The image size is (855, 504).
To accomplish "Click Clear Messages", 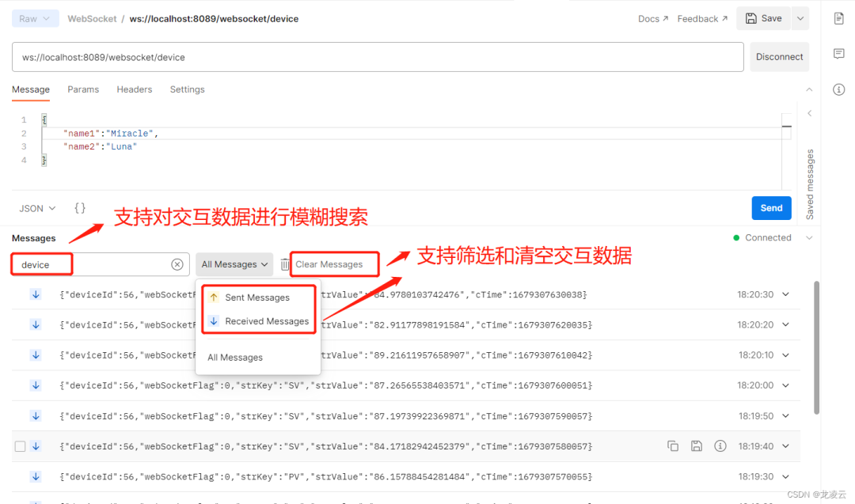I will click(329, 264).
